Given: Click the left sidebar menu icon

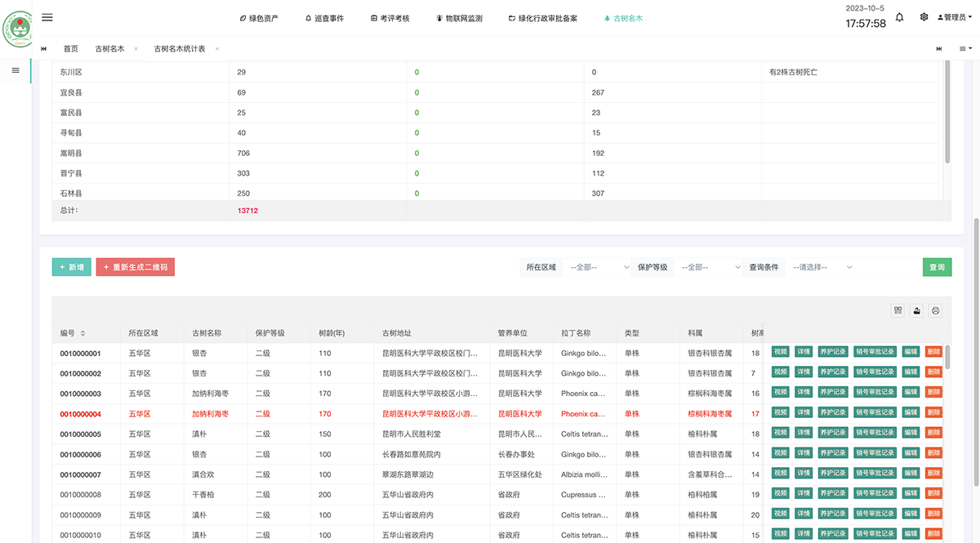Looking at the screenshot, I should [16, 70].
